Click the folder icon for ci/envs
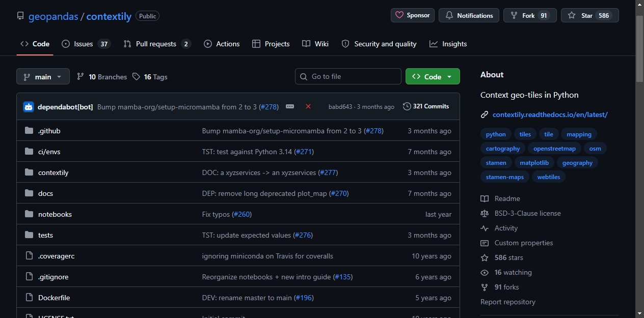644x318 pixels. click(x=29, y=152)
